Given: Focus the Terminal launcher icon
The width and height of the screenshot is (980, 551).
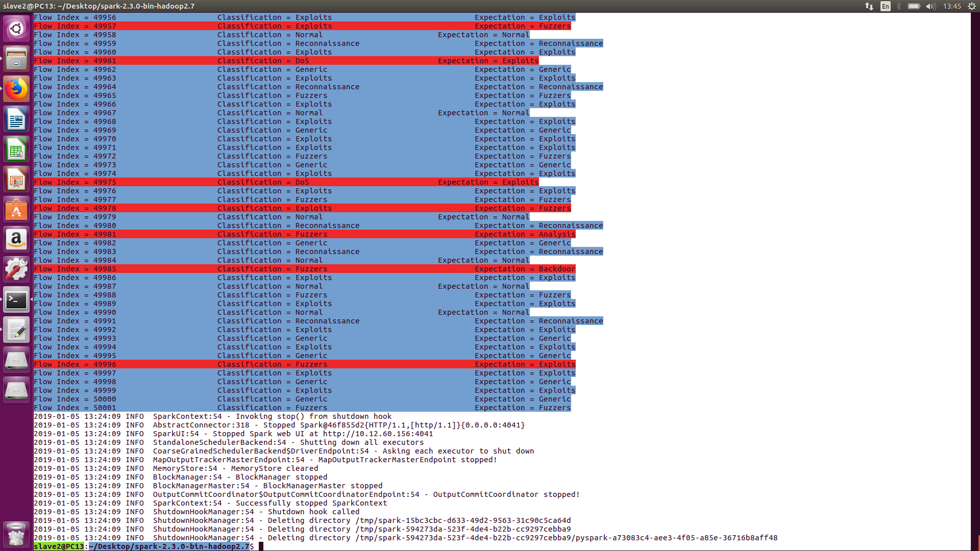Looking at the screenshot, I should pos(16,300).
